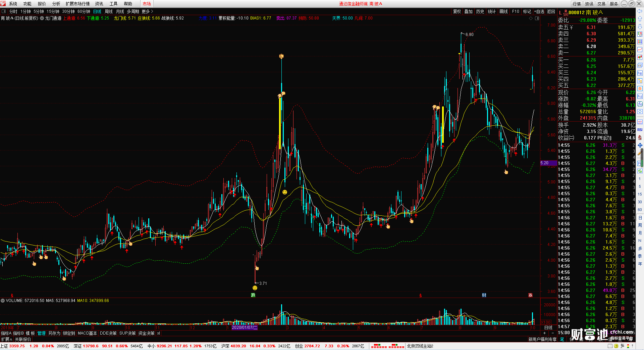Click the RSI indicator icon
Image resolution: width=644 pixels, height=350 pixels.
640,130
